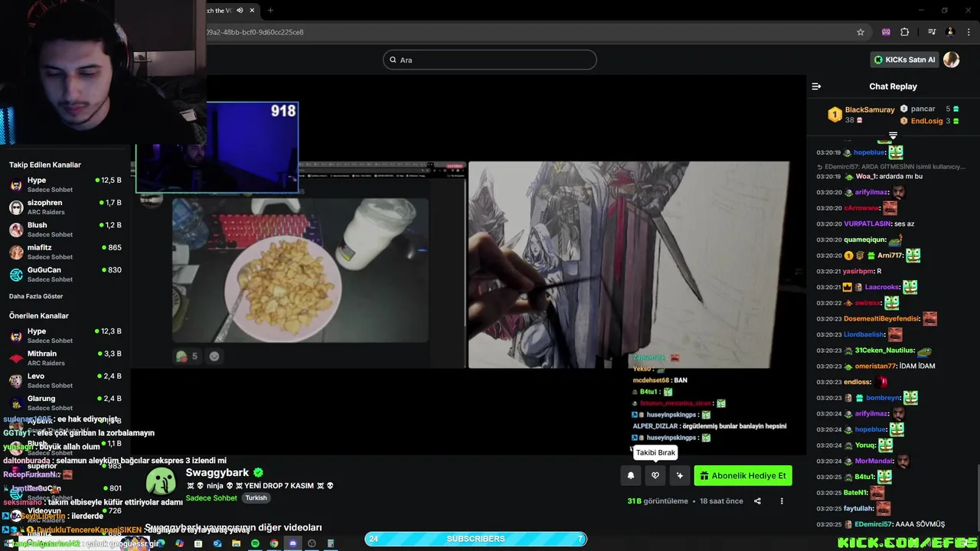Open Discord from the taskbar
The image size is (980, 551).
tap(292, 543)
